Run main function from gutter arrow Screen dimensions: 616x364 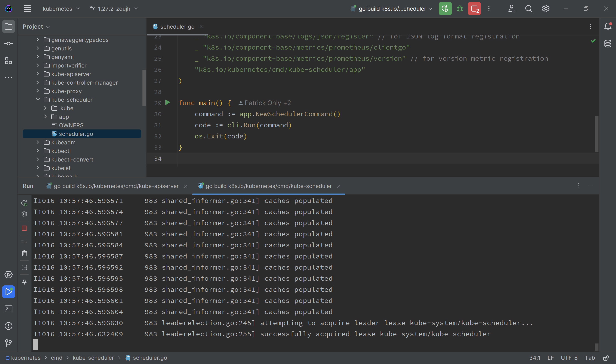pos(168,102)
